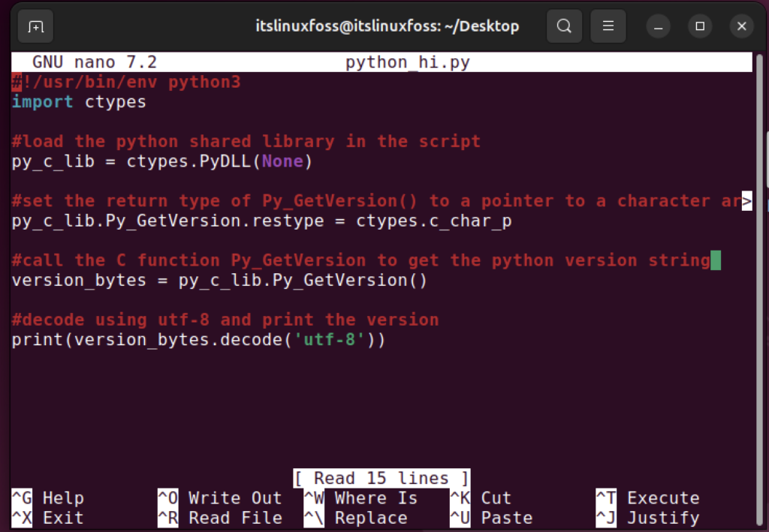Click the ^W Where Is shortcut
769x532 pixels.
[x=360, y=498]
